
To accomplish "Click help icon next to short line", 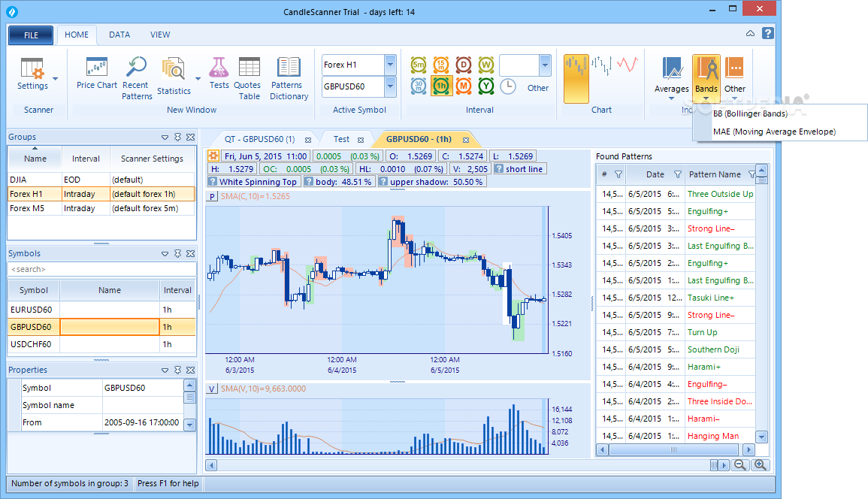I will coord(499,169).
